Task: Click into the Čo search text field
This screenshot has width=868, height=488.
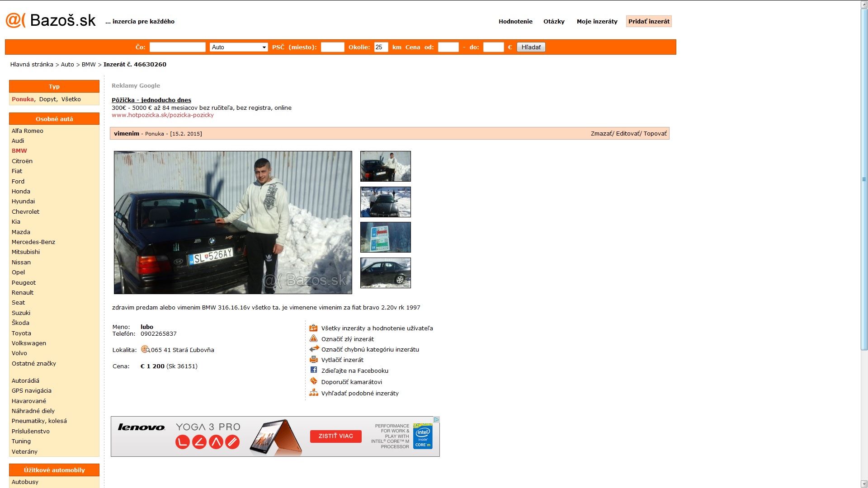Action: pyautogui.click(x=177, y=47)
